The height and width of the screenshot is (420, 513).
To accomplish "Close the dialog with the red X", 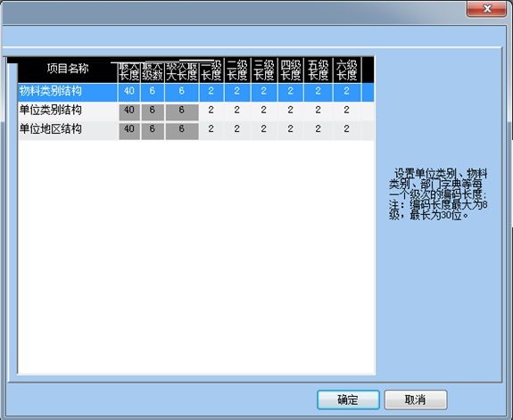I will 487,9.
